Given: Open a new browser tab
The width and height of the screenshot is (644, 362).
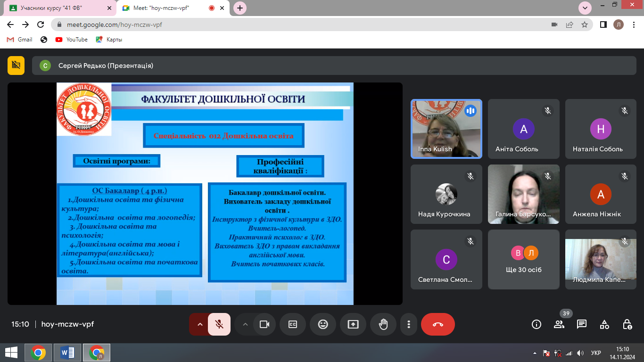Looking at the screenshot, I should pos(240,8).
